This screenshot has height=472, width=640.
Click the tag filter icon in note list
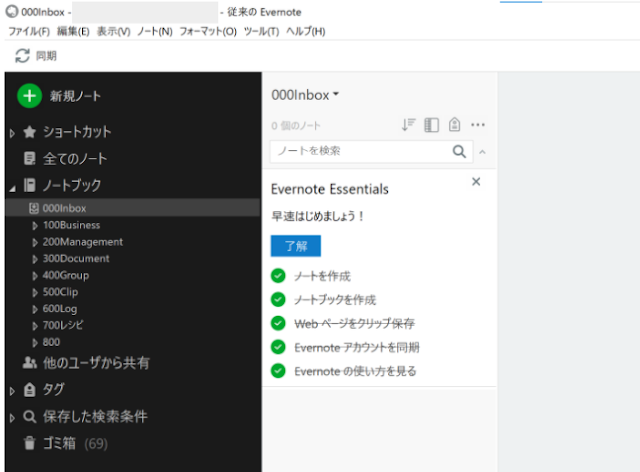pyautogui.click(x=454, y=125)
